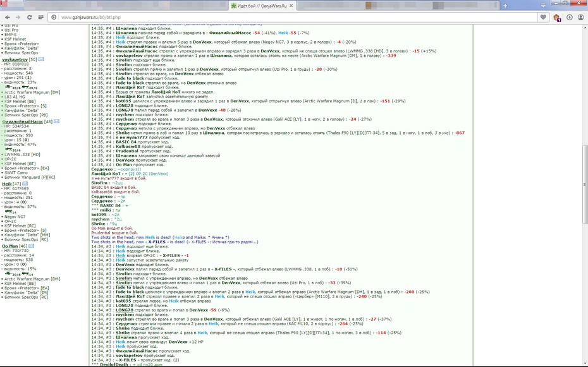The width and height of the screenshot is (588, 367).
Task: Click the envelope icon next to ФикалийныйНасос
Action: coord(57,121)
